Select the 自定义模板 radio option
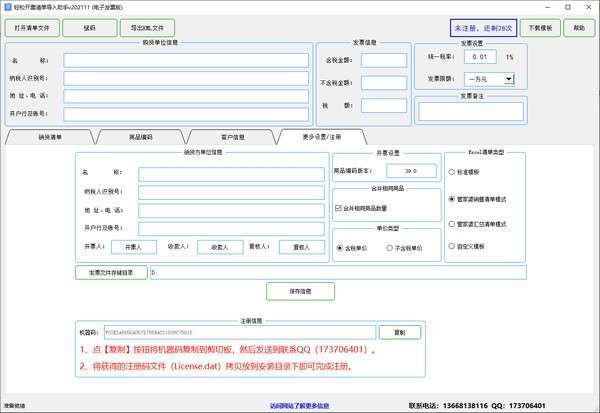Viewport: 600px width, 413px height. click(453, 245)
